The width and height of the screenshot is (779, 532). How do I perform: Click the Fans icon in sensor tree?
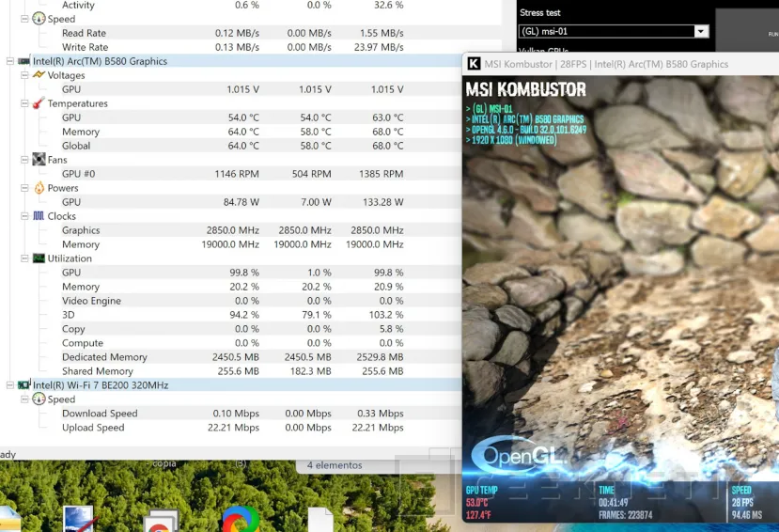(x=39, y=160)
